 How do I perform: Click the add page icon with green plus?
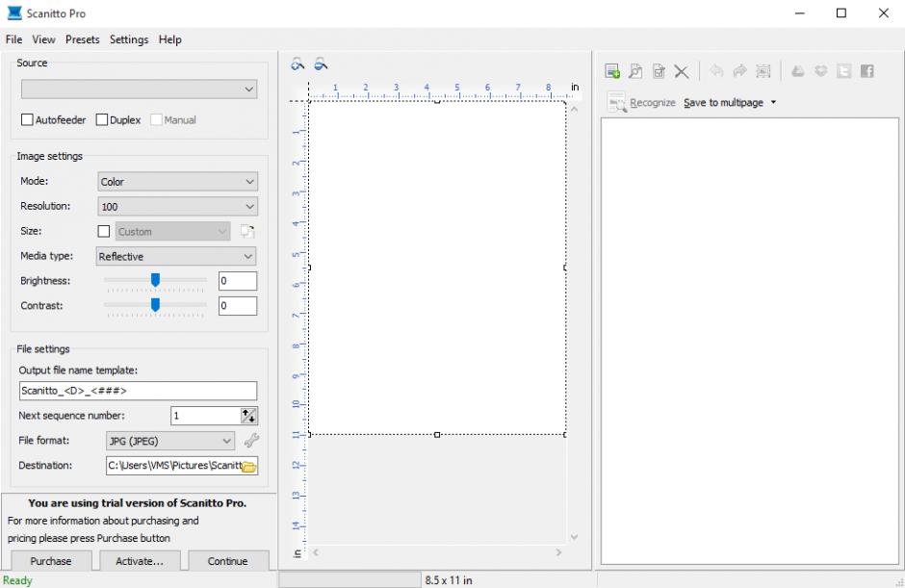[612, 71]
